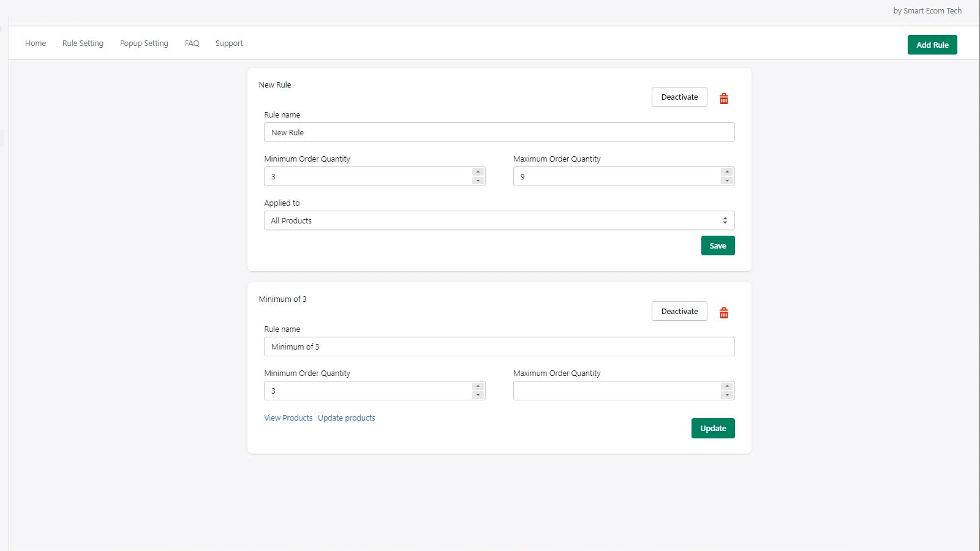Navigate to the Support tab
The image size is (980, 551).
[229, 43]
